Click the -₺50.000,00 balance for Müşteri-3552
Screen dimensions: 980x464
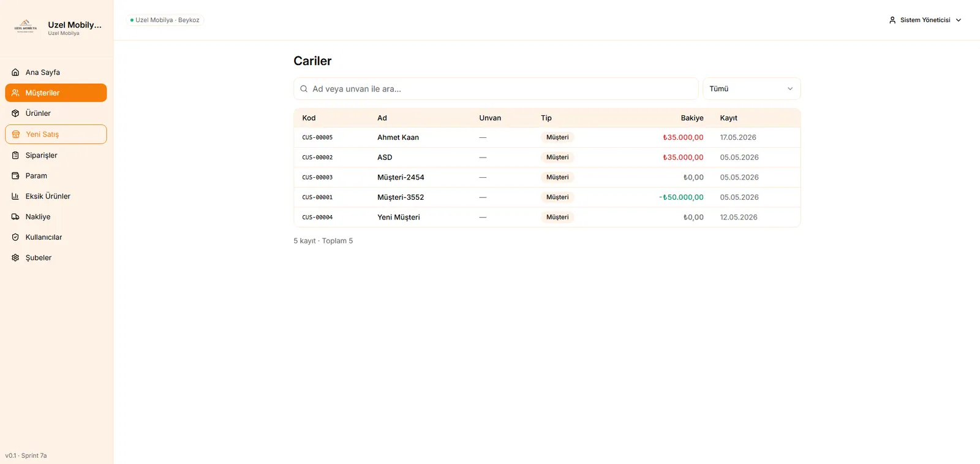681,197
